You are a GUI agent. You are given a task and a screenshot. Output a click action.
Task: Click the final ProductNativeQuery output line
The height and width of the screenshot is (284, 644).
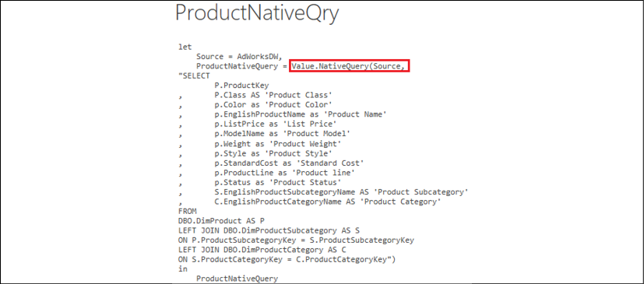click(x=237, y=279)
